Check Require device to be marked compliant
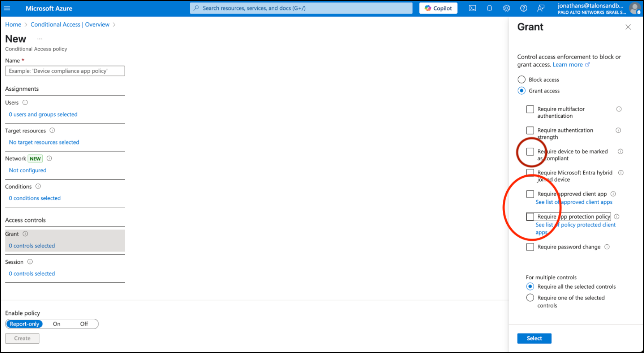 pos(530,152)
